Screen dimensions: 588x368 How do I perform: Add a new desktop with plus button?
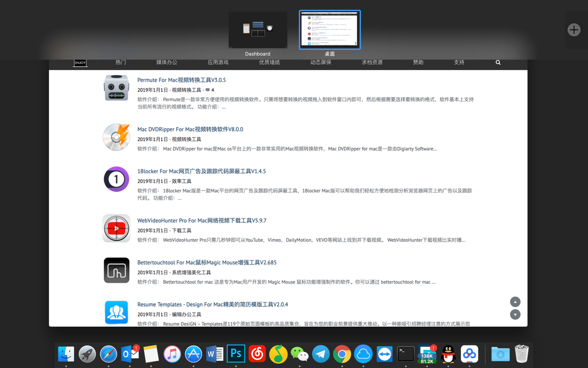[x=574, y=30]
